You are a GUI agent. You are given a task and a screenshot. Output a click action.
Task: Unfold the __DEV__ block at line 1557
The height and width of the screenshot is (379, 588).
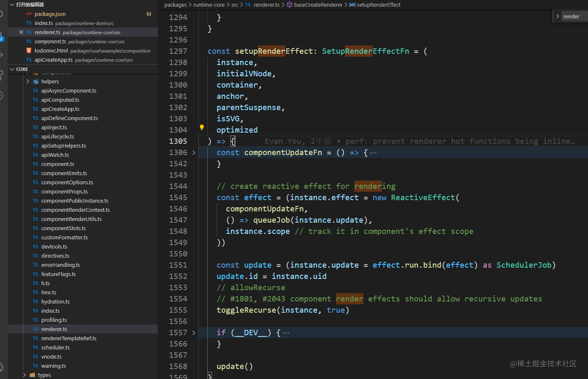(x=194, y=333)
